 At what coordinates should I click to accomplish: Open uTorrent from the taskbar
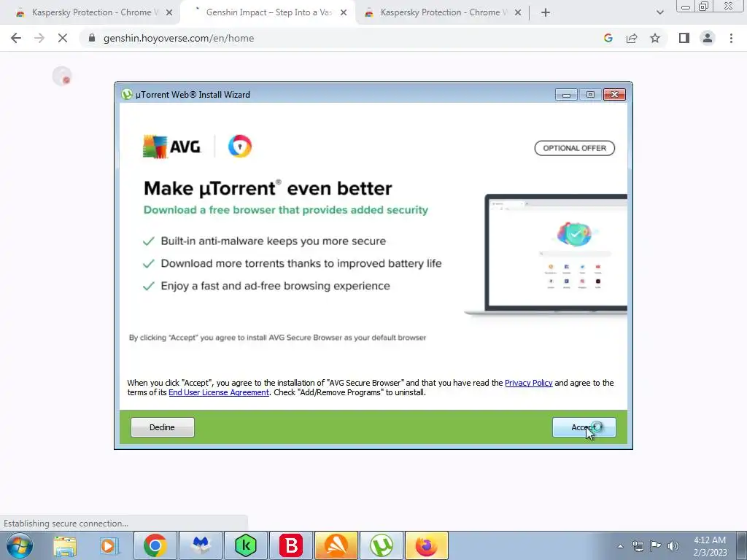pyautogui.click(x=382, y=545)
